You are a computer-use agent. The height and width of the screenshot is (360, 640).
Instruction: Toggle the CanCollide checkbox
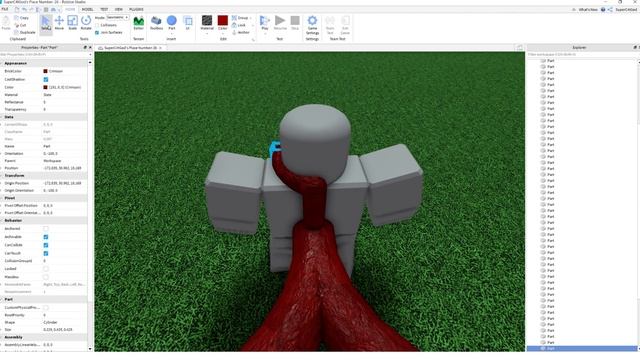pyautogui.click(x=46, y=245)
